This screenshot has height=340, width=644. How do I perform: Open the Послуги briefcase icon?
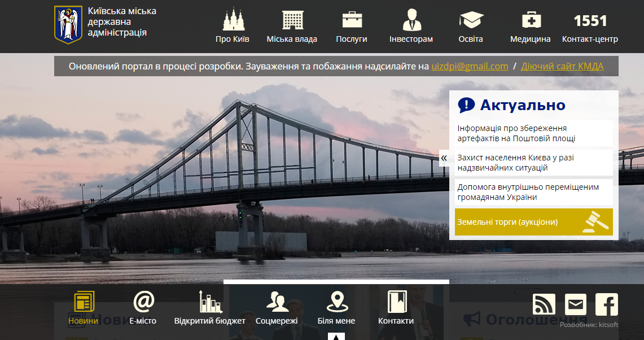click(352, 20)
